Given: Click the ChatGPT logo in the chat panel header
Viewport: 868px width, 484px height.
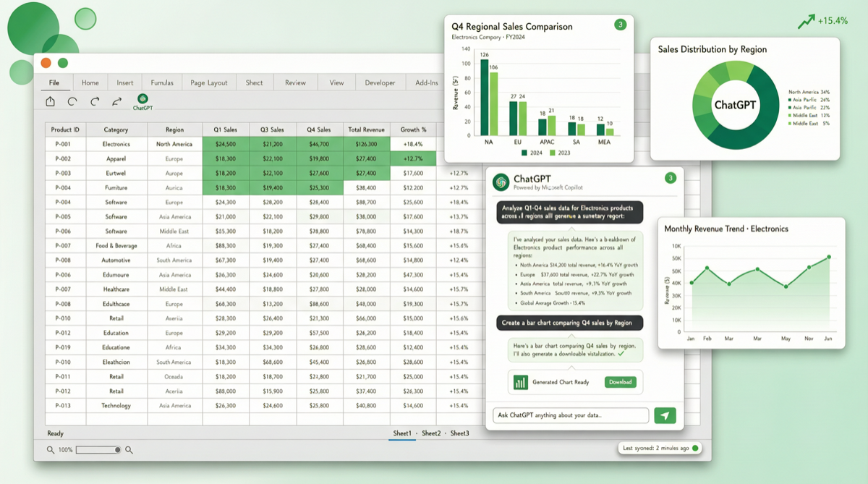Looking at the screenshot, I should pos(501,182).
